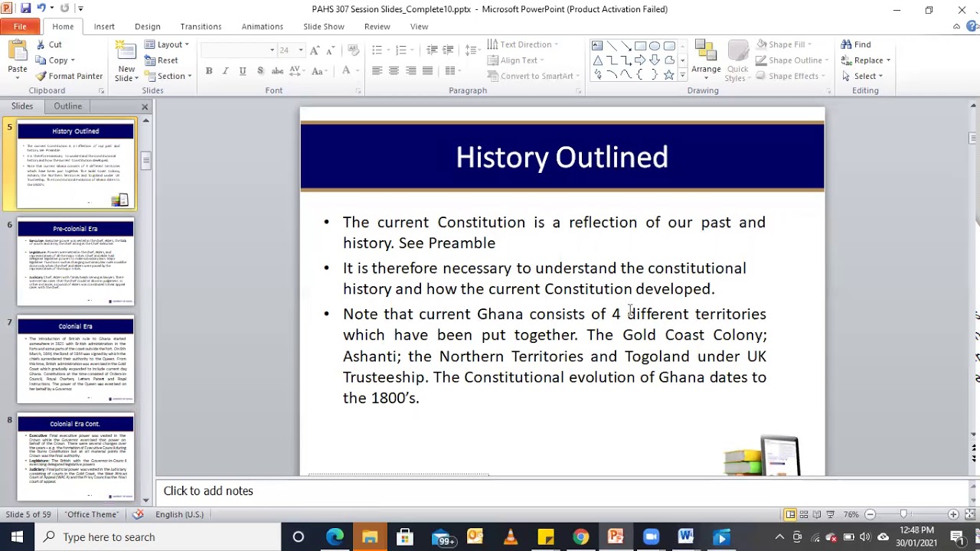Select the Isosceles Triangle shape

(597, 60)
